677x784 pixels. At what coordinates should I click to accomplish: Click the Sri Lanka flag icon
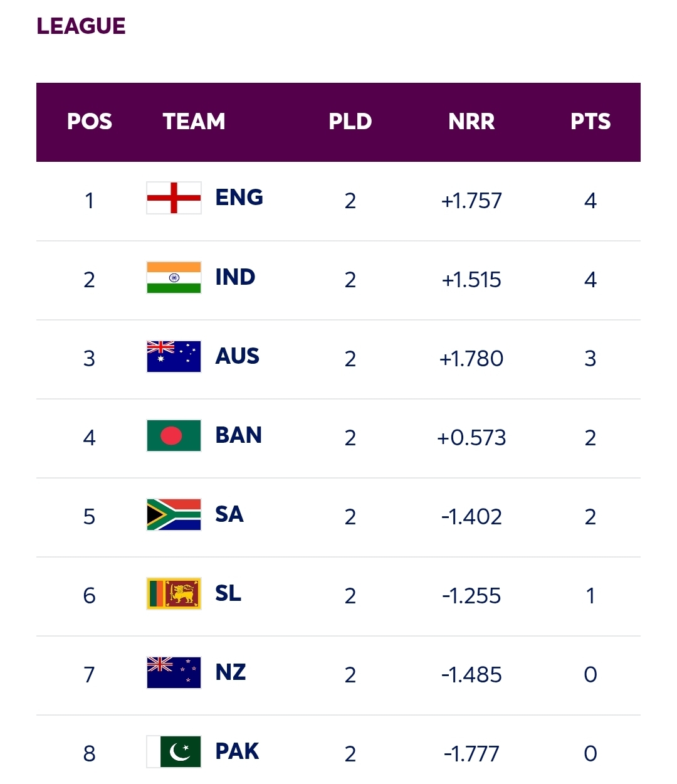coord(174,593)
